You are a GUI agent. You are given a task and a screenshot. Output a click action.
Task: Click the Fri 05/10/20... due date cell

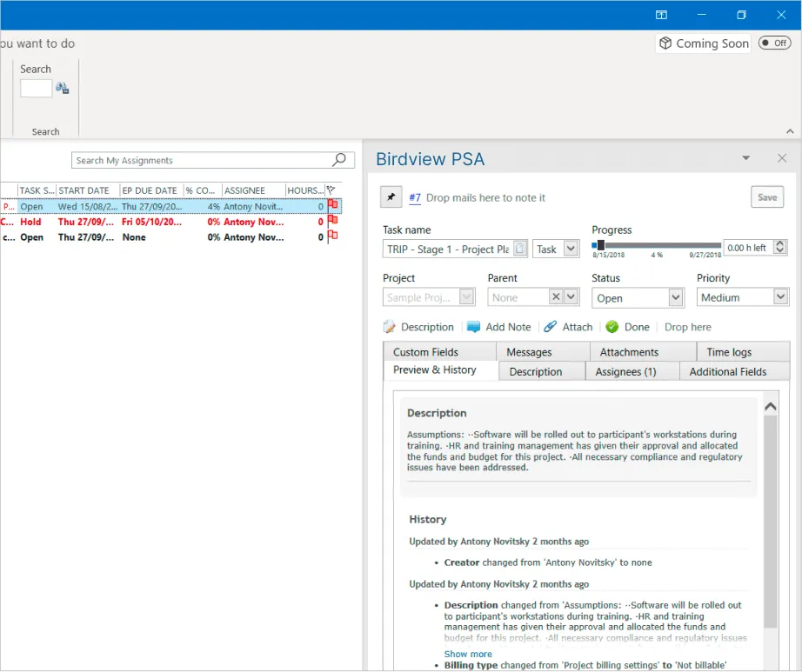151,222
